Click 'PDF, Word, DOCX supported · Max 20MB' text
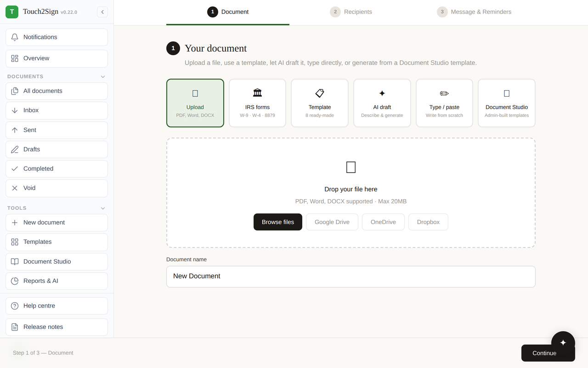The image size is (588, 368). coord(351,201)
